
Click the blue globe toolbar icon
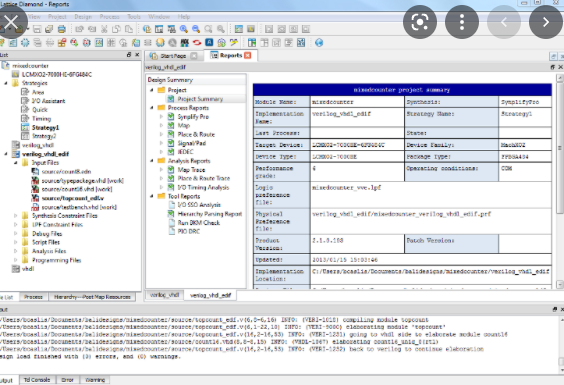319,43
